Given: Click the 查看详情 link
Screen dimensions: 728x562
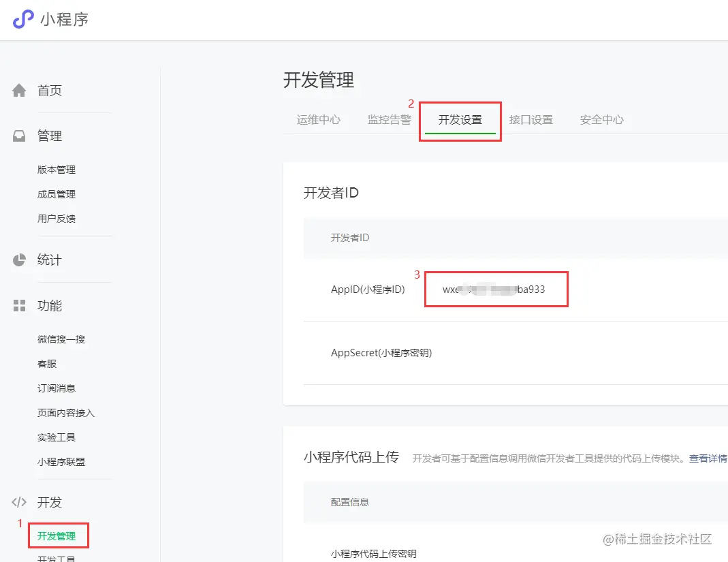Looking at the screenshot, I should pos(708,459).
